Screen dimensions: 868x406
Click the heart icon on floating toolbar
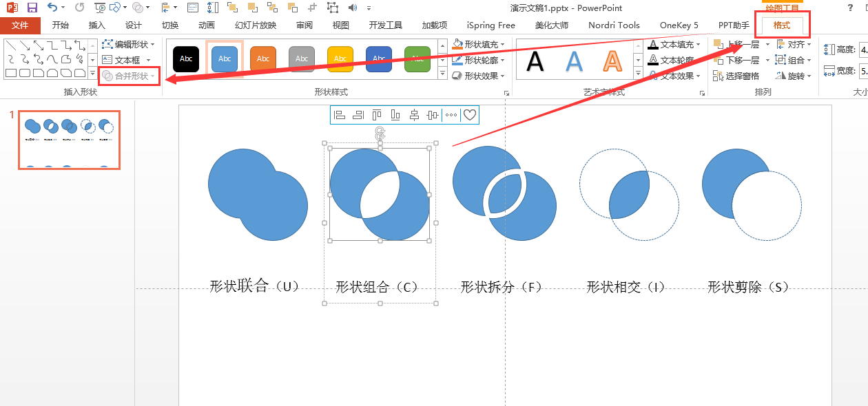click(469, 115)
